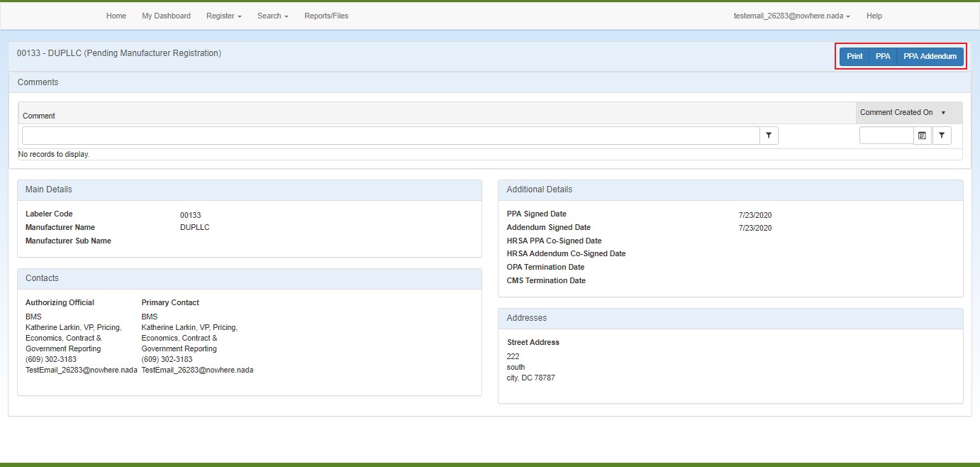This screenshot has height=467, width=980.
Task: Go to the Home page
Action: [x=116, y=16]
